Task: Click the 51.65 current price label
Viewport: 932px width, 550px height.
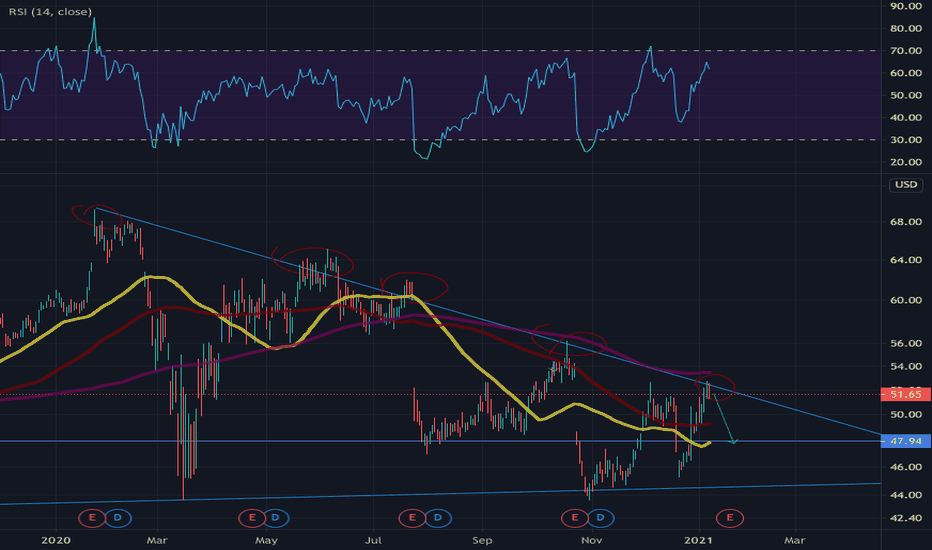Action: (x=906, y=394)
